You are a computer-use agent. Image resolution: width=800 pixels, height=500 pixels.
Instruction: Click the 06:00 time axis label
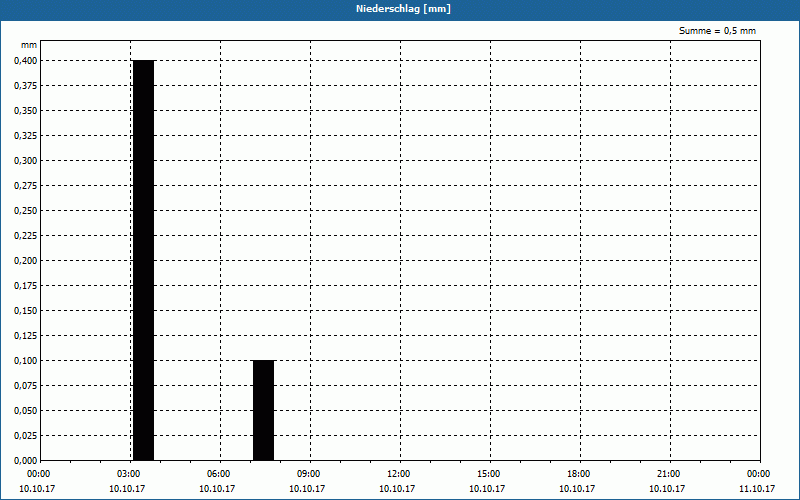(x=218, y=474)
